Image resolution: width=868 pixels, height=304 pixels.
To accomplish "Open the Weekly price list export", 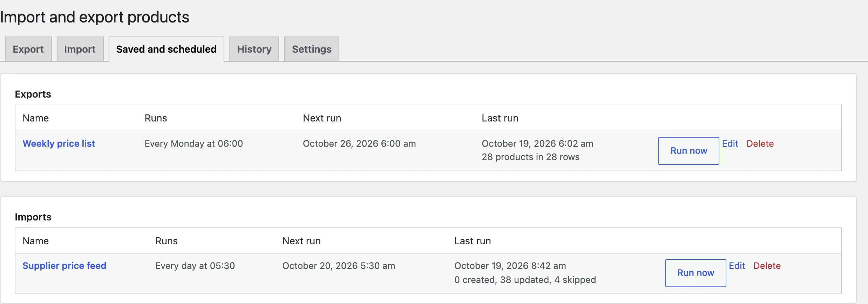I will pos(59,144).
